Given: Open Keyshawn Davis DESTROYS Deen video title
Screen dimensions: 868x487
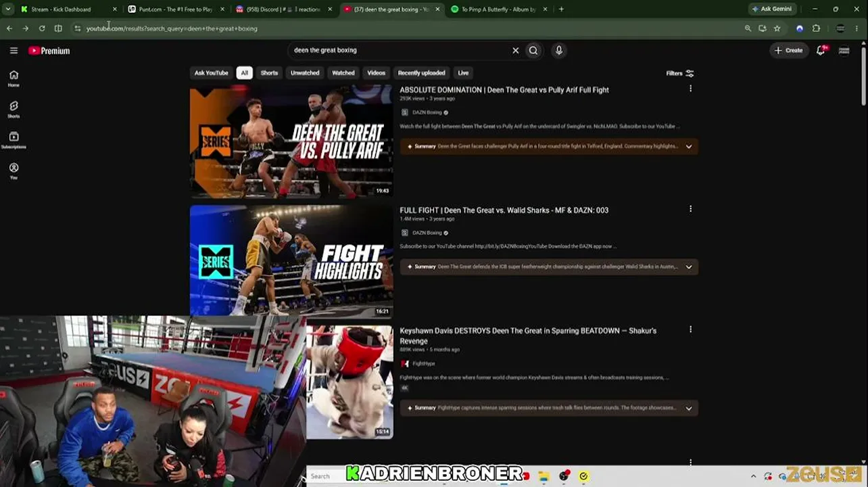Looking at the screenshot, I should coord(528,335).
